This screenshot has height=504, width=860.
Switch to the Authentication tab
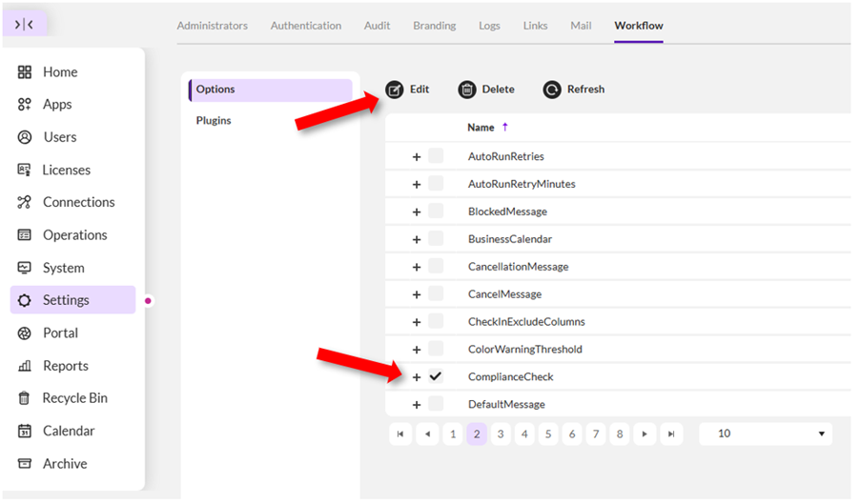(305, 26)
